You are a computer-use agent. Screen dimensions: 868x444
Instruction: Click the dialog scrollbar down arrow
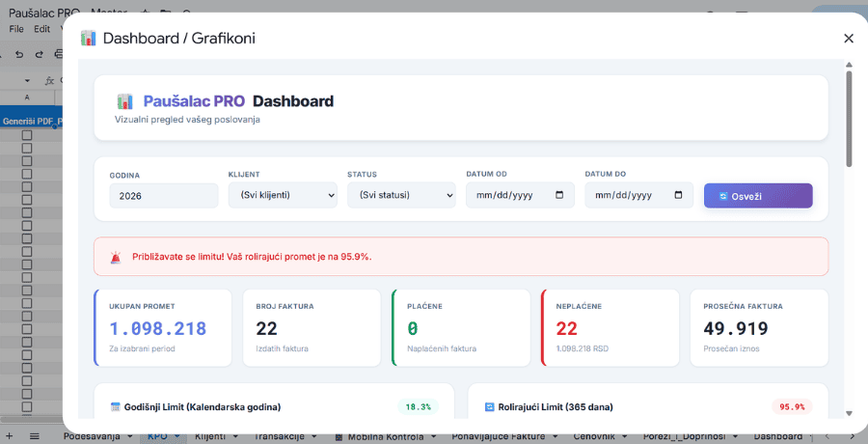849,413
